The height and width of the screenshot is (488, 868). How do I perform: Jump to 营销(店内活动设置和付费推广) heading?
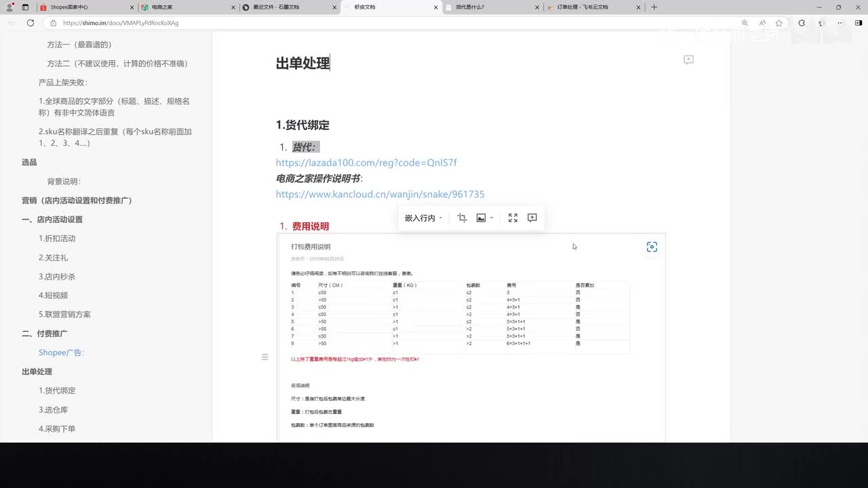pyautogui.click(x=77, y=201)
